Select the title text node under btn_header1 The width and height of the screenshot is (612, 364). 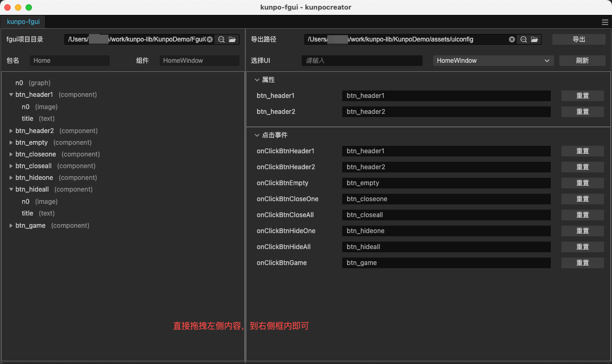[x=27, y=118]
